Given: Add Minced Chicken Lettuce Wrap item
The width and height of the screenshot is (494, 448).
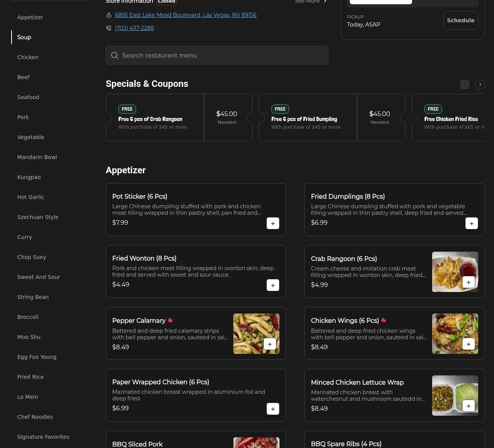Looking at the screenshot, I should click(468, 406).
